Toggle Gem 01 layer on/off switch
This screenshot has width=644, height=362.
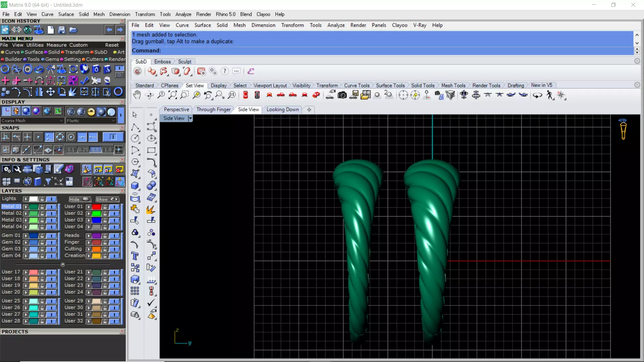tap(51, 236)
